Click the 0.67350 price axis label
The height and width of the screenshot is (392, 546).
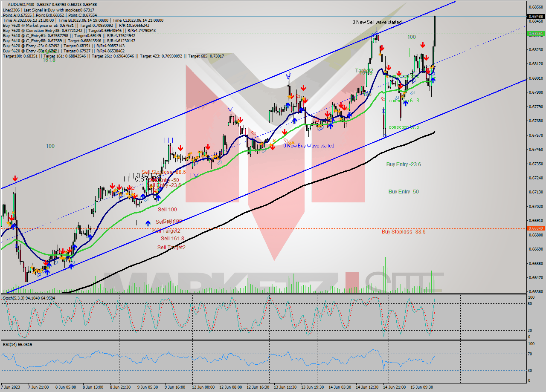pos(535,164)
